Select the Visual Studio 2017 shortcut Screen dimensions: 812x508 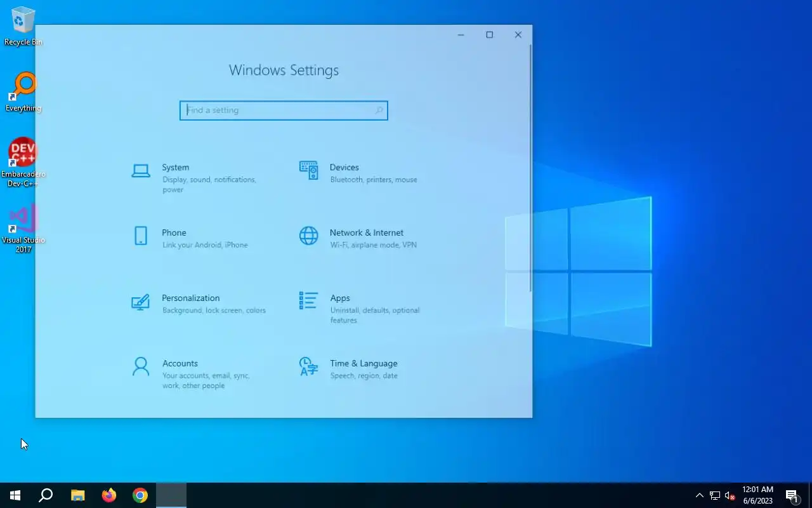(x=23, y=229)
